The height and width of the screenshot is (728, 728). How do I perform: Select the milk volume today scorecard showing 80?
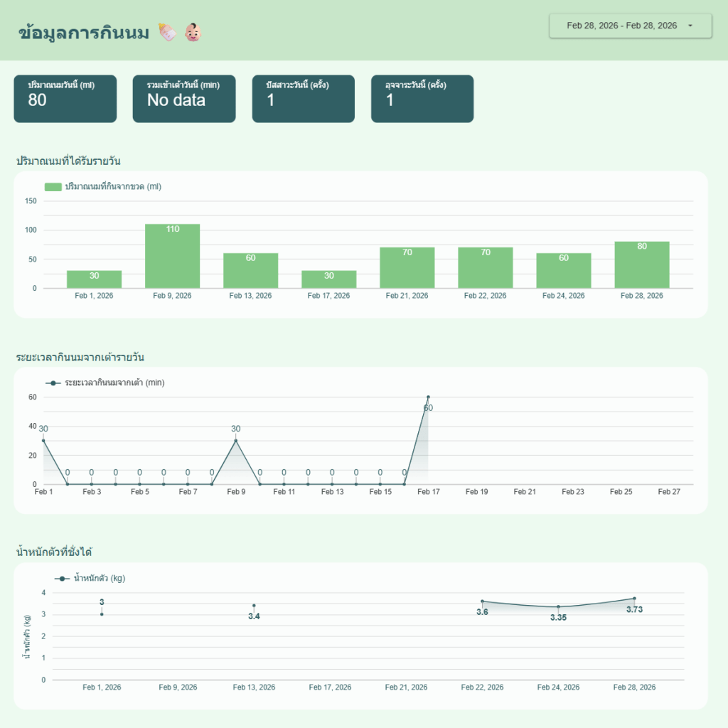click(x=65, y=99)
